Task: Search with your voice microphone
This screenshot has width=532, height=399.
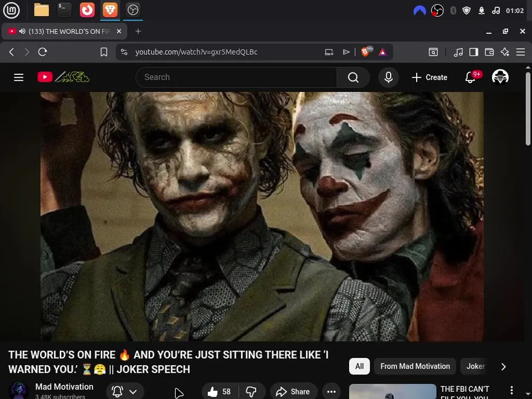Action: (388, 78)
